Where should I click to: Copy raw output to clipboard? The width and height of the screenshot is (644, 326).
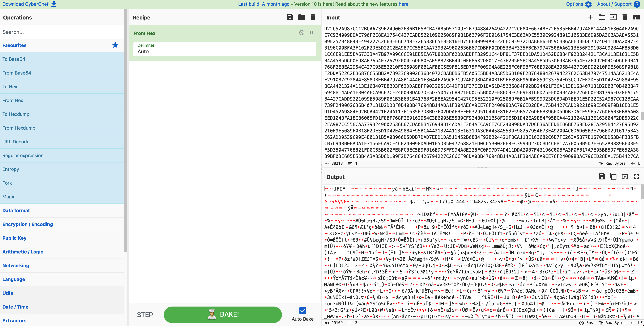click(x=613, y=177)
